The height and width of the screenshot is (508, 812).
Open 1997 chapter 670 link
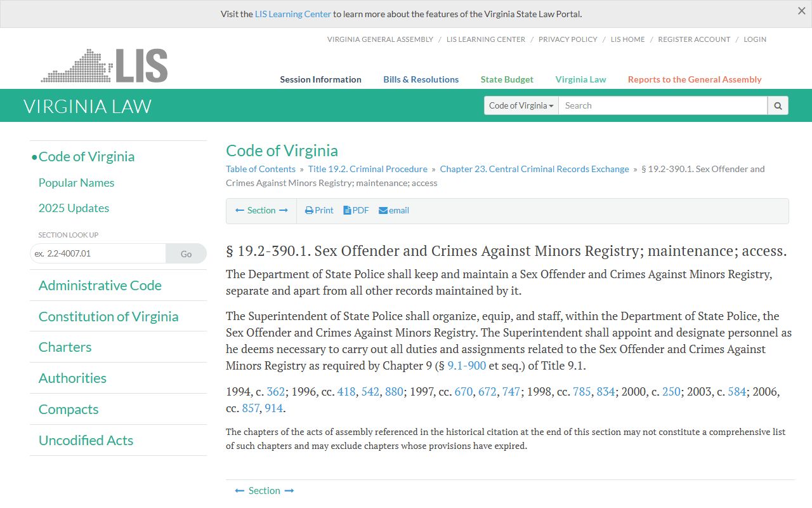[464, 391]
